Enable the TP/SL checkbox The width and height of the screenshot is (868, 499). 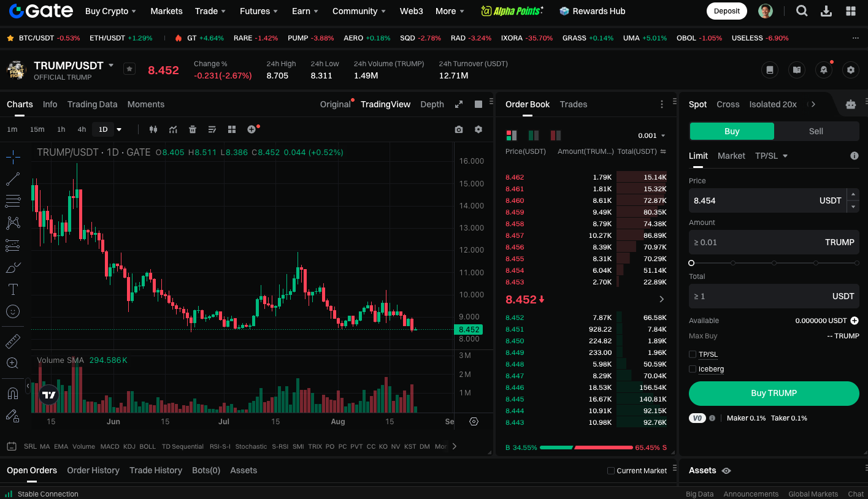coord(693,354)
